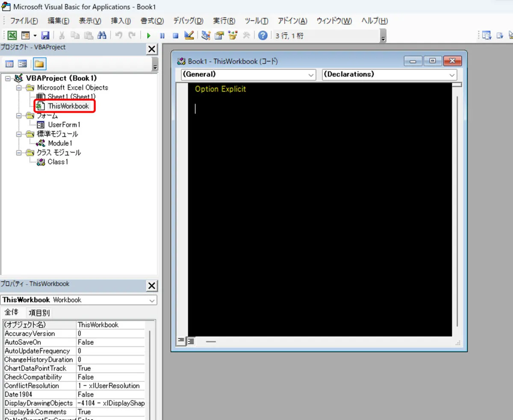
Task: Switch to Procedure View at editor bottom
Action: click(181, 341)
